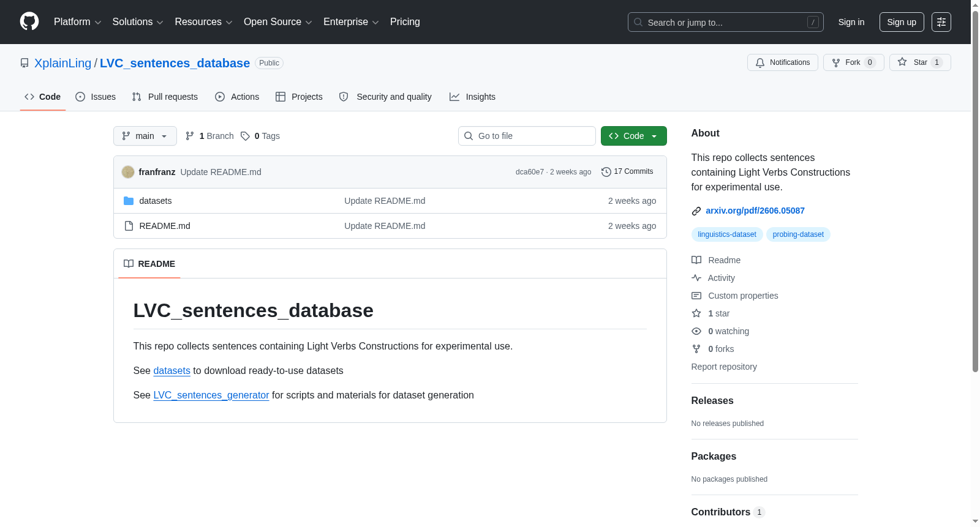Open the Contributors section heading
The height and width of the screenshot is (527, 980).
728,512
